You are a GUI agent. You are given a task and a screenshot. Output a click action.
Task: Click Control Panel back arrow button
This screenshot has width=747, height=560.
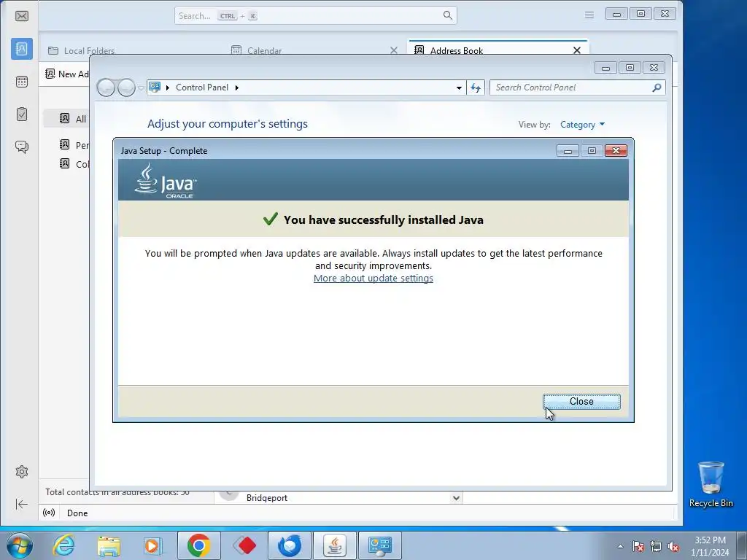[106, 87]
